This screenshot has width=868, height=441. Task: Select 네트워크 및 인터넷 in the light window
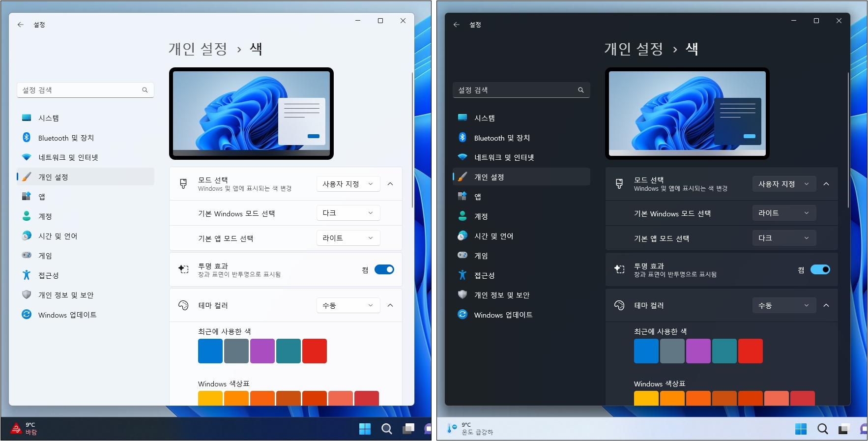point(86,157)
